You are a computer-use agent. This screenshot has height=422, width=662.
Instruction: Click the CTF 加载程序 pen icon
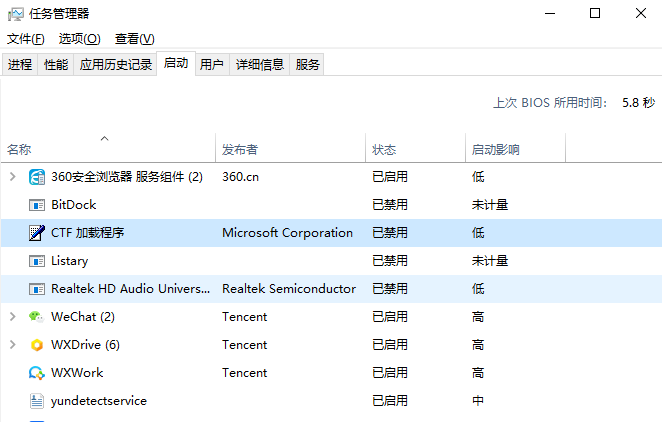click(x=37, y=233)
